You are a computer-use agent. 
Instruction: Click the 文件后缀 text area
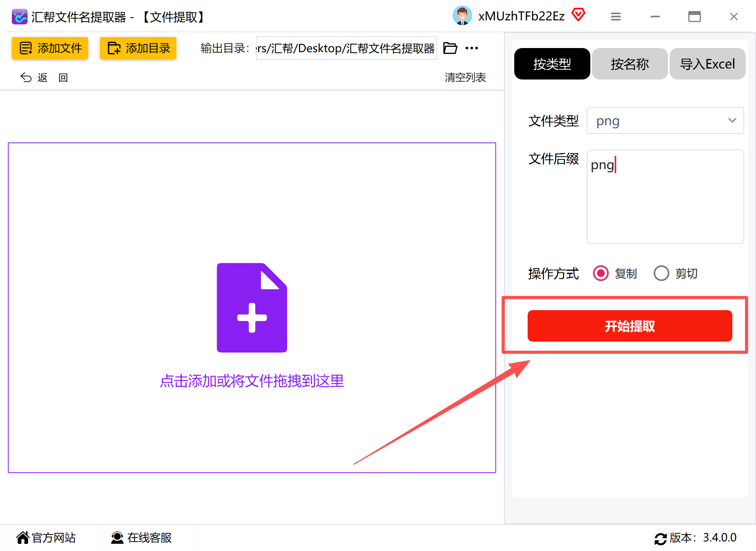pos(665,197)
